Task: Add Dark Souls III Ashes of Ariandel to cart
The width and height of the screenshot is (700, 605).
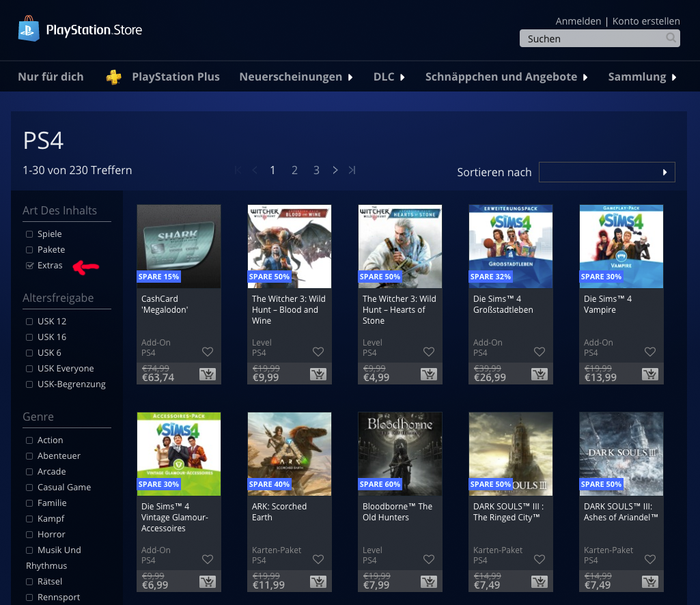Action: 650,582
